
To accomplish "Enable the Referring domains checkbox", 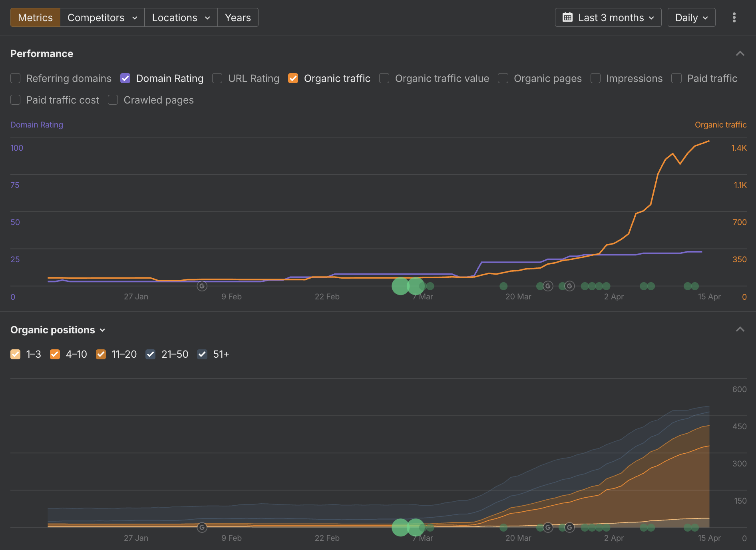I will [16, 78].
